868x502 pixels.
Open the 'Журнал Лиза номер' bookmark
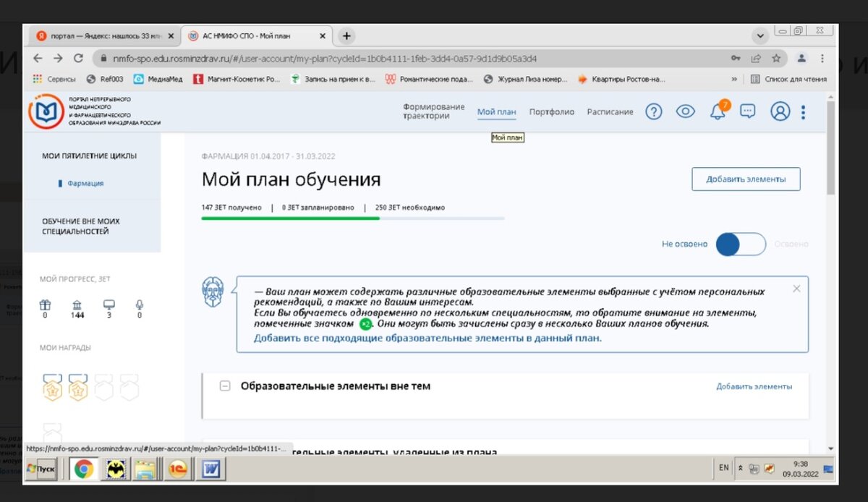(x=525, y=79)
